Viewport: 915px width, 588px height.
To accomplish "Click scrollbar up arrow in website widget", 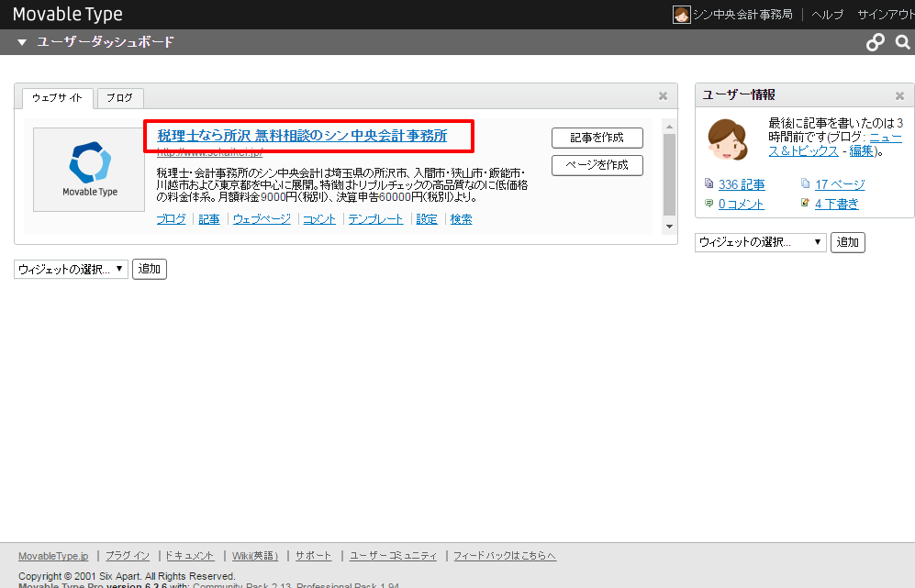I will (x=669, y=127).
